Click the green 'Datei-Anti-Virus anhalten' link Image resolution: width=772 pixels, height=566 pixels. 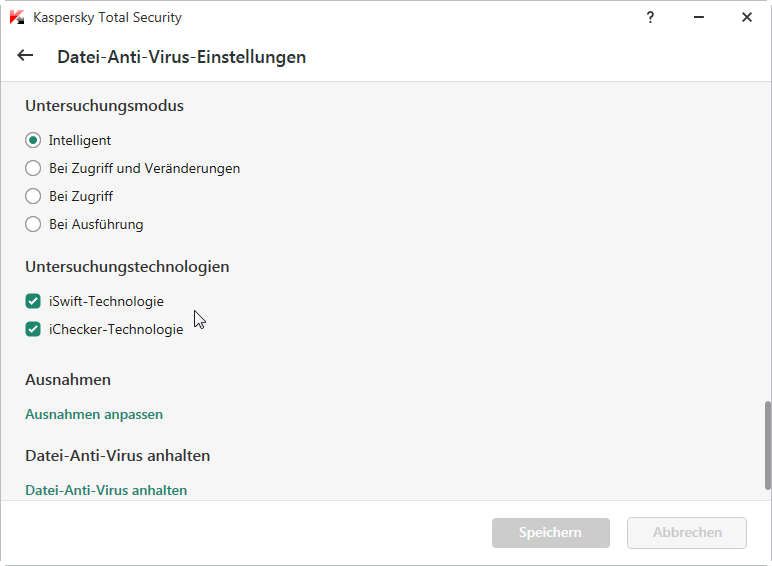[x=106, y=490]
